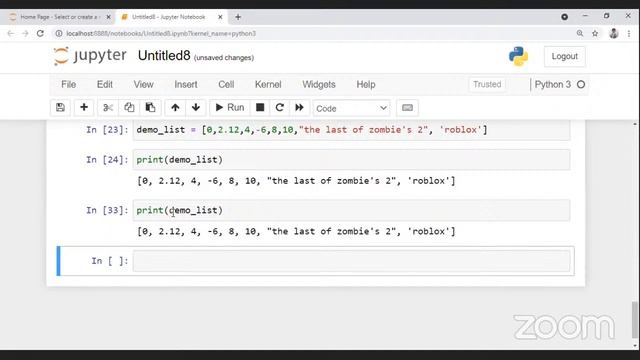Move selected cell down arrow
The image size is (640, 360).
tap(196, 108)
